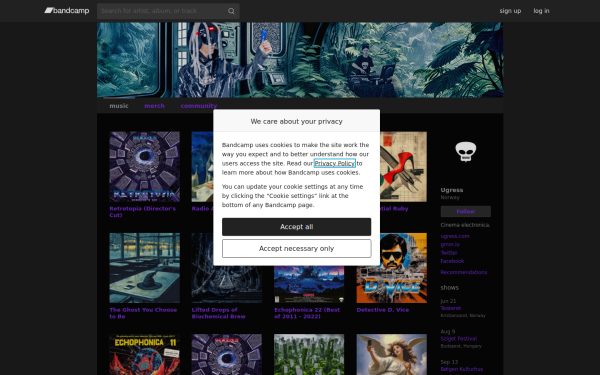Open Retrotopia (Director's Cut) title link

click(x=142, y=212)
